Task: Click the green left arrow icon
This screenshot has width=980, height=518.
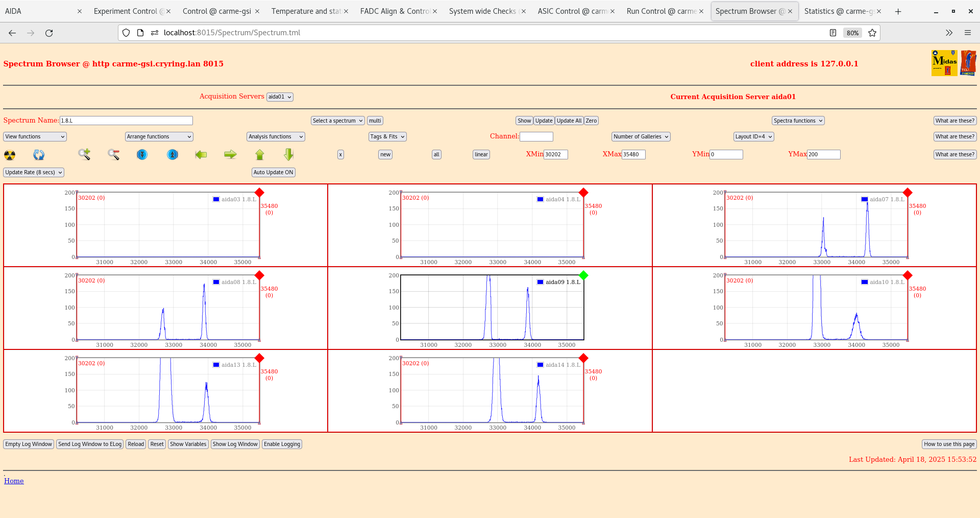Action: coord(201,154)
